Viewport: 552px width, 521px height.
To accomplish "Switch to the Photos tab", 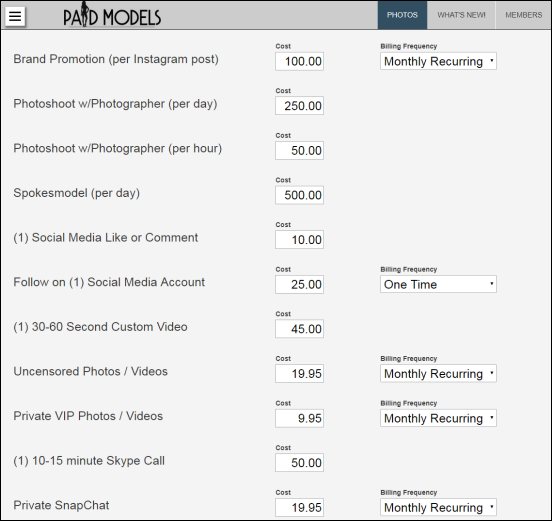I will (402, 15).
